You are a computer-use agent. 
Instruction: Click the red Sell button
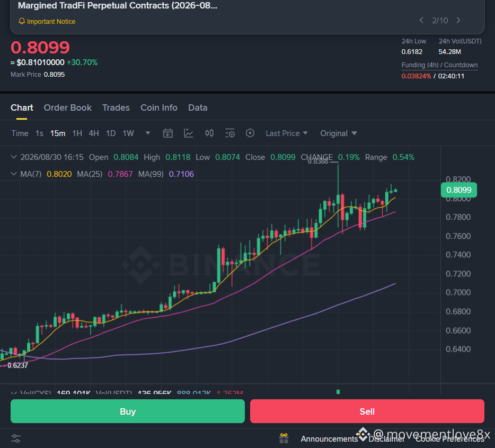[x=367, y=411]
